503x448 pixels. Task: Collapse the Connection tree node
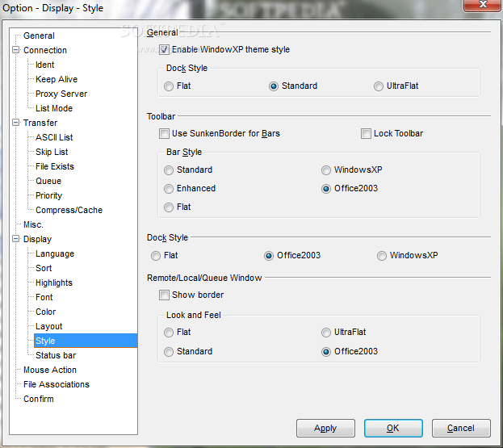point(15,50)
